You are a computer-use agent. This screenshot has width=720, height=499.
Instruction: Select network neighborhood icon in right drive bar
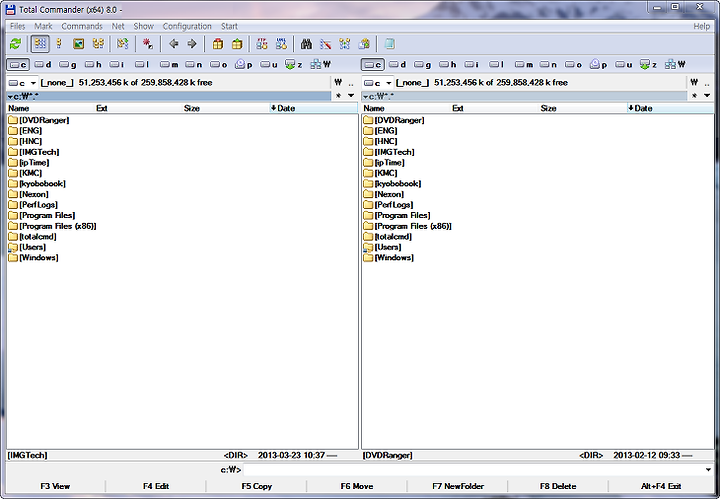[675, 65]
